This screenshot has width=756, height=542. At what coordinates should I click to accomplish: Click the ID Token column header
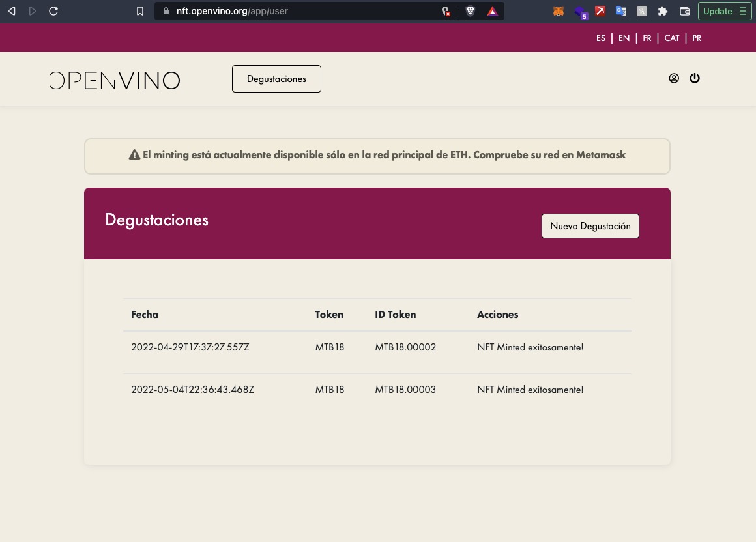coord(396,315)
